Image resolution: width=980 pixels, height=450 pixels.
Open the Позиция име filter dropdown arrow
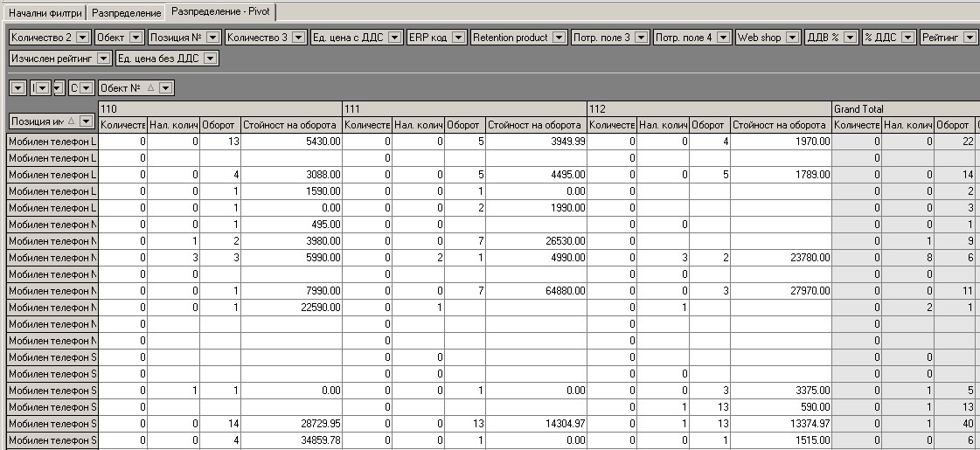point(87,121)
